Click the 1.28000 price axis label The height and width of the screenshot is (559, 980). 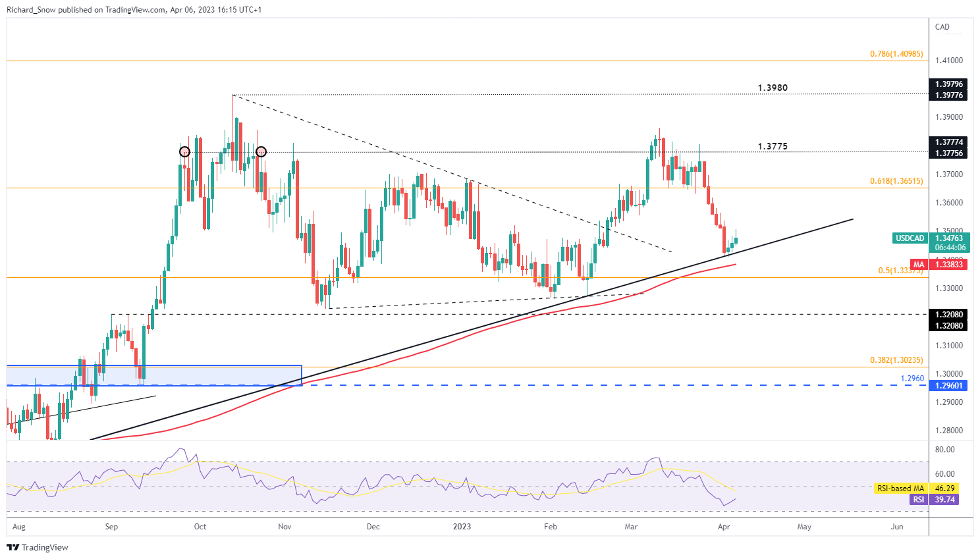coord(949,431)
